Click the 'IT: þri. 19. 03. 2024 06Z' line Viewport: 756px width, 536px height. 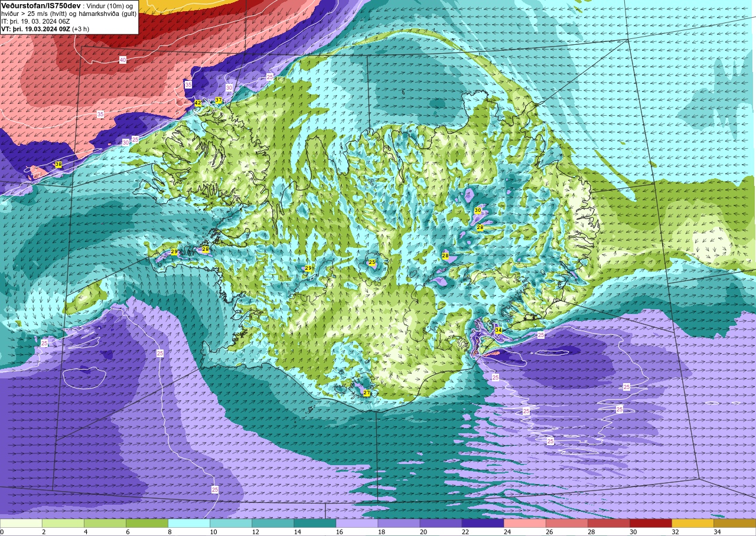coord(35,21)
